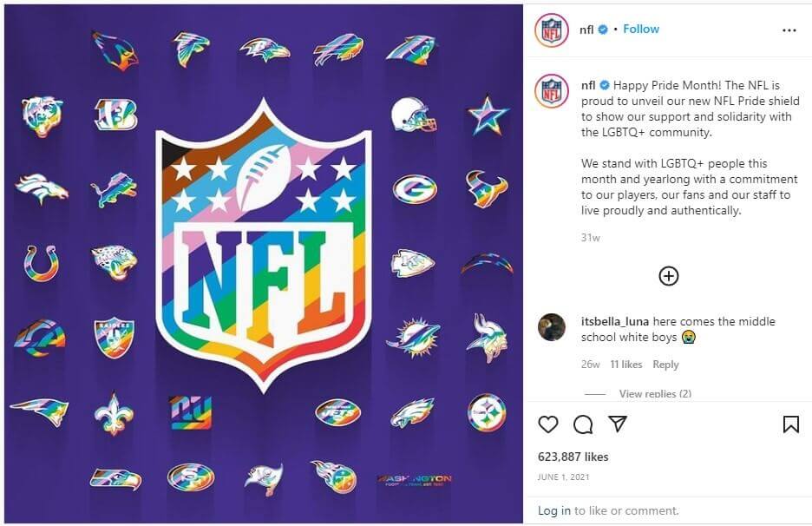Viewport: 812px width, 526px height.
Task: Expand View replies (2) under comment
Action: pyautogui.click(x=654, y=394)
